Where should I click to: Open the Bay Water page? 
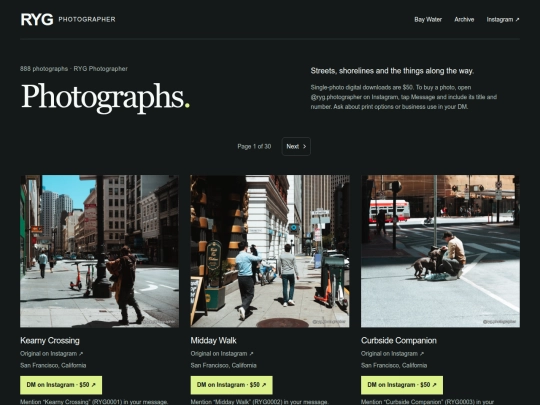tap(428, 20)
